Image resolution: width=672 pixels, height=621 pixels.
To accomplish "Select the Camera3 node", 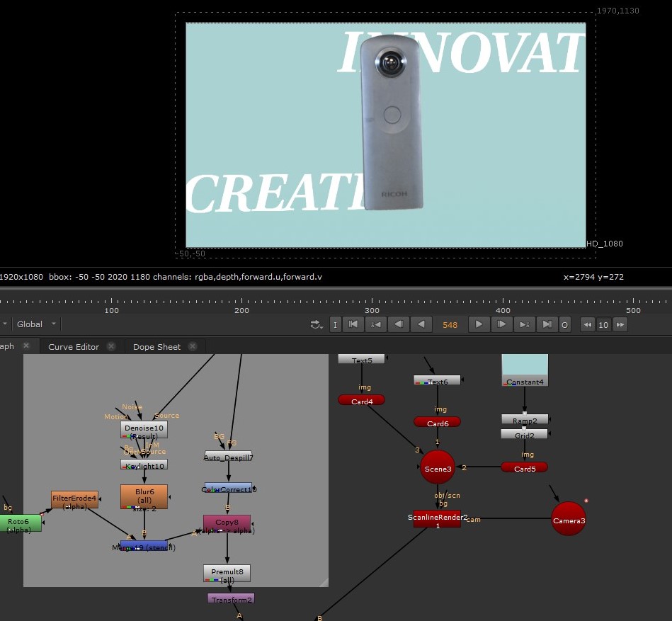I will tap(569, 518).
